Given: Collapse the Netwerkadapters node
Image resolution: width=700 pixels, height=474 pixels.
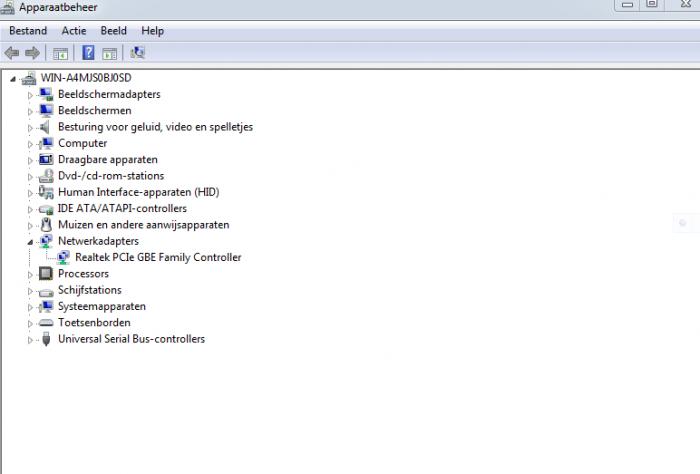Looking at the screenshot, I should point(30,242).
